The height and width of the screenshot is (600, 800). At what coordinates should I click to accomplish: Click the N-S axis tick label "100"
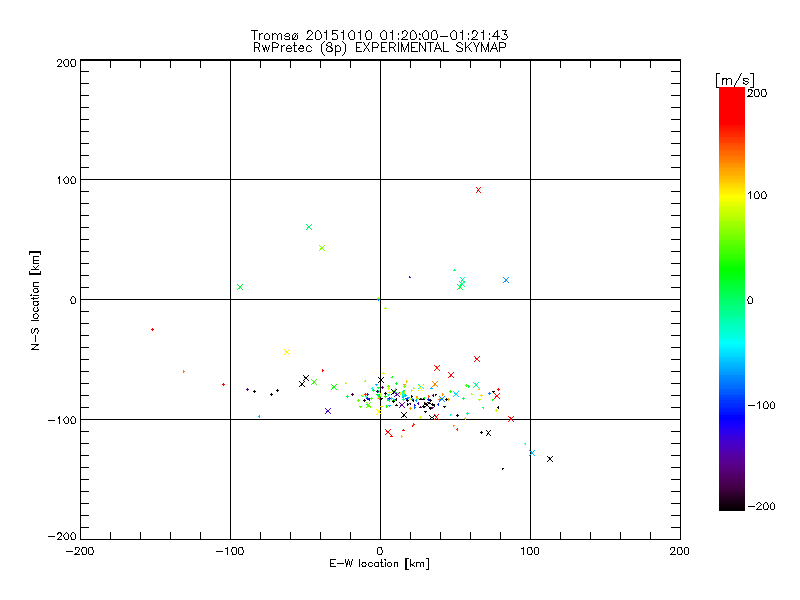click(66, 180)
